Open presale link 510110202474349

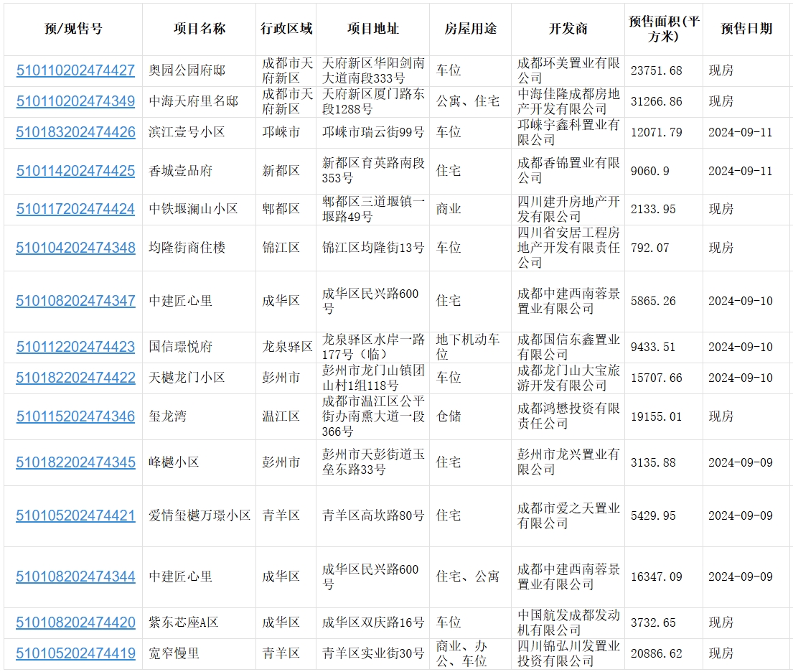click(75, 101)
